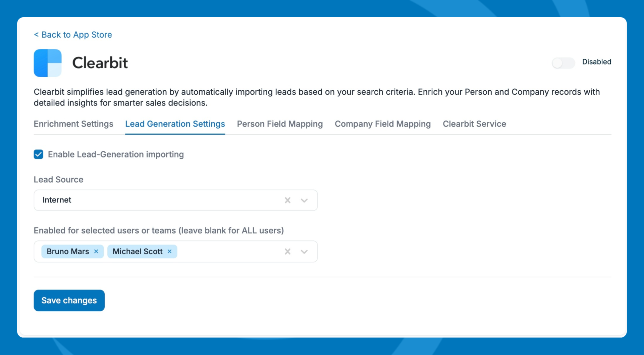The image size is (644, 355).
Task: Click the Save changes button
Action: pos(69,301)
